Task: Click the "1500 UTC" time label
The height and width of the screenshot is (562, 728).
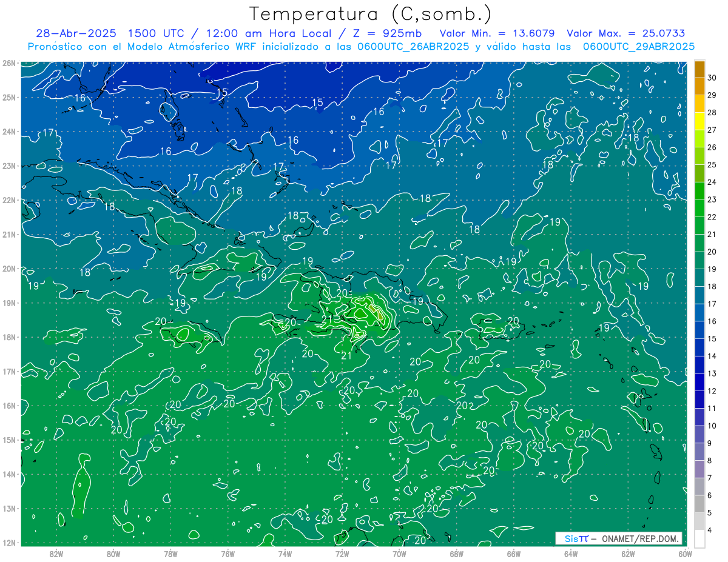Action: coord(156,33)
